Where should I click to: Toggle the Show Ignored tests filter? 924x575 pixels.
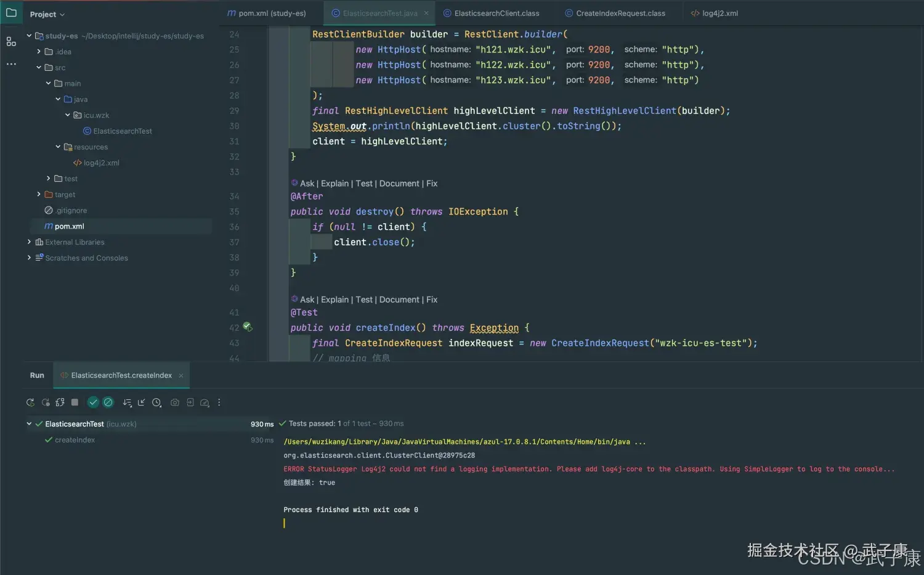coord(108,402)
